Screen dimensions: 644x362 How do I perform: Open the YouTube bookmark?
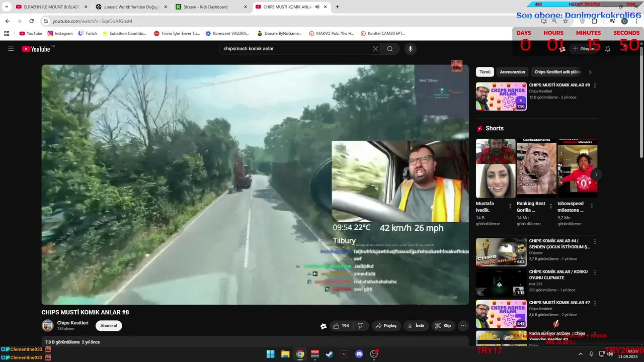coord(31,34)
